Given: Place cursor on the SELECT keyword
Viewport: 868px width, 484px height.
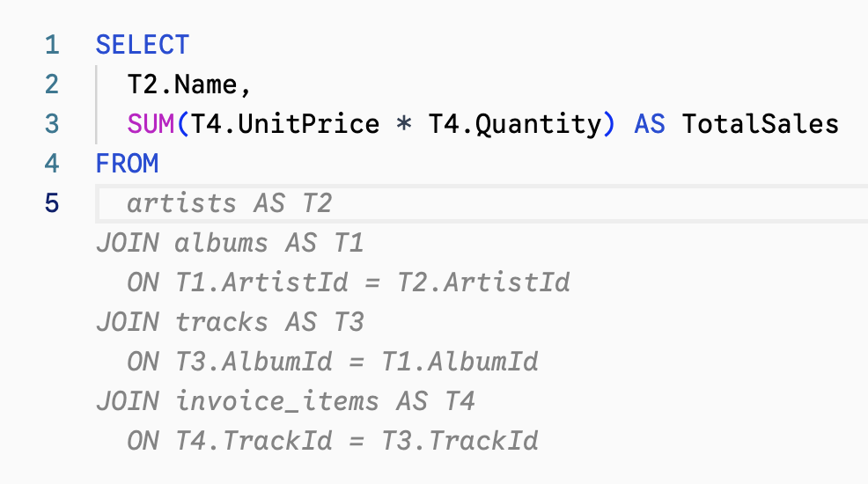Looking at the screenshot, I should pos(142,45).
